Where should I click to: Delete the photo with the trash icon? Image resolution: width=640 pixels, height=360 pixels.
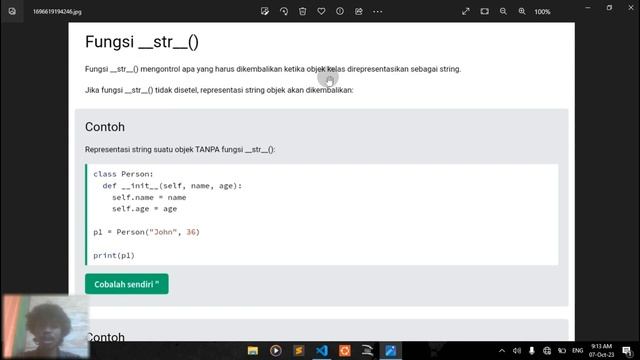click(x=302, y=11)
